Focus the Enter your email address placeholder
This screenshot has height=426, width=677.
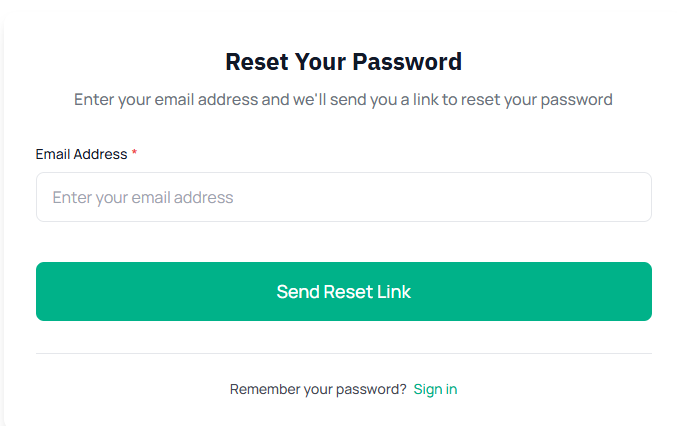pos(143,198)
